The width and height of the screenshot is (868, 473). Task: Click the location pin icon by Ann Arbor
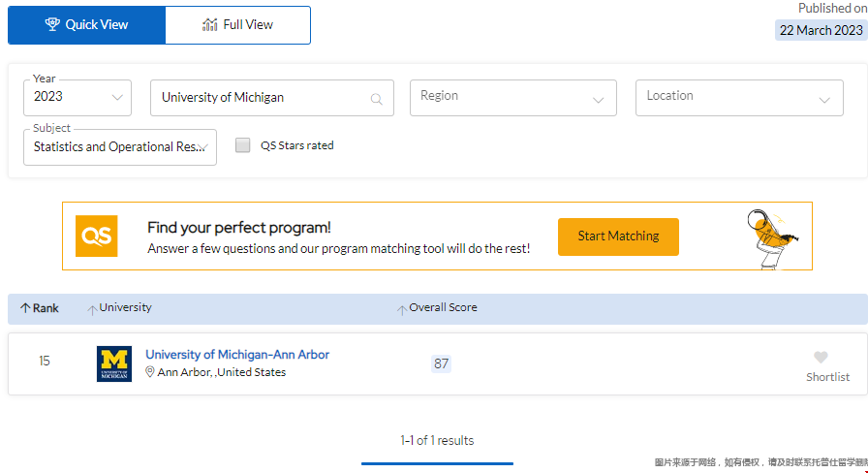pyautogui.click(x=149, y=372)
